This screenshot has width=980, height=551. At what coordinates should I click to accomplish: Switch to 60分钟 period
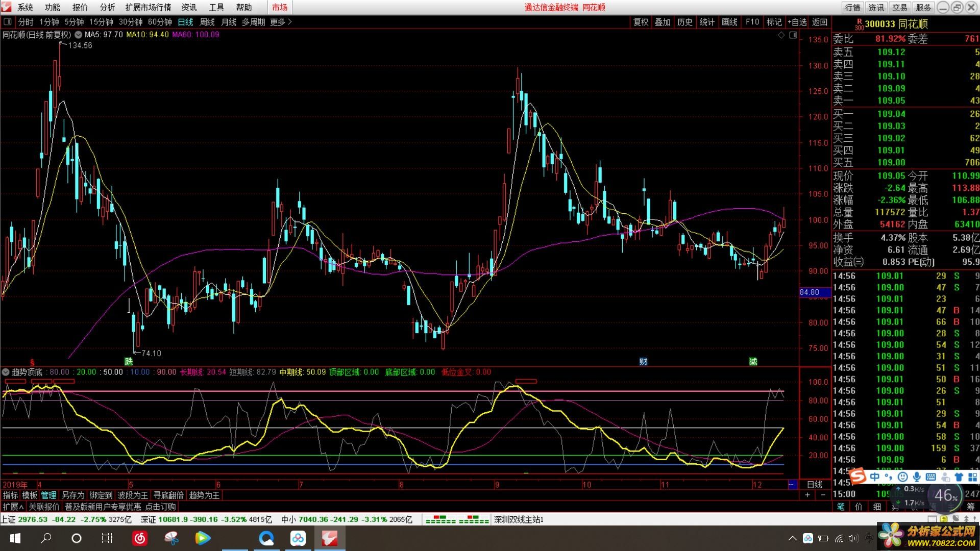[x=160, y=22]
